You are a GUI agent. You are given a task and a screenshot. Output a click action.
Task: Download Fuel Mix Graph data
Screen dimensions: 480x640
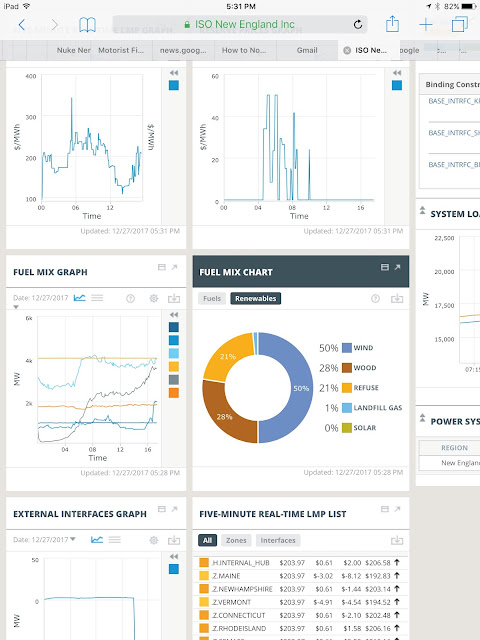(x=174, y=298)
